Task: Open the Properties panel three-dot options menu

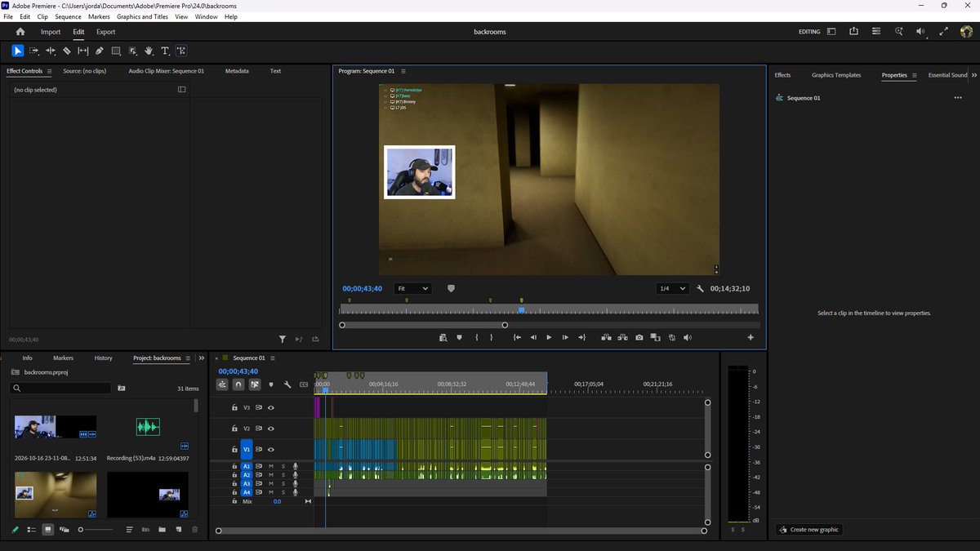Action: tap(958, 98)
